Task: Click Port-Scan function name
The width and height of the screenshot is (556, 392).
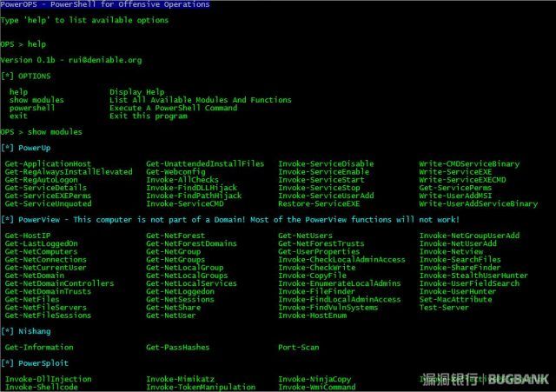Action: 299,348
